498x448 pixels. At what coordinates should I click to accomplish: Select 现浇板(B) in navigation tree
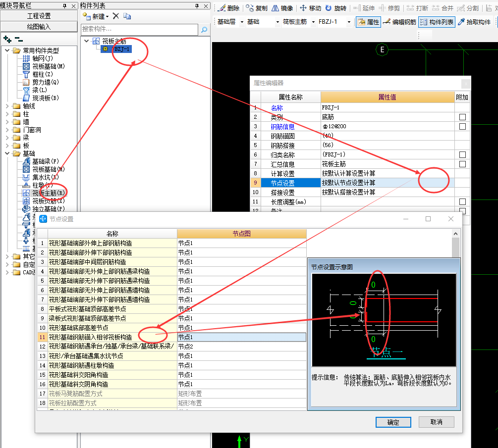[x=41, y=98]
